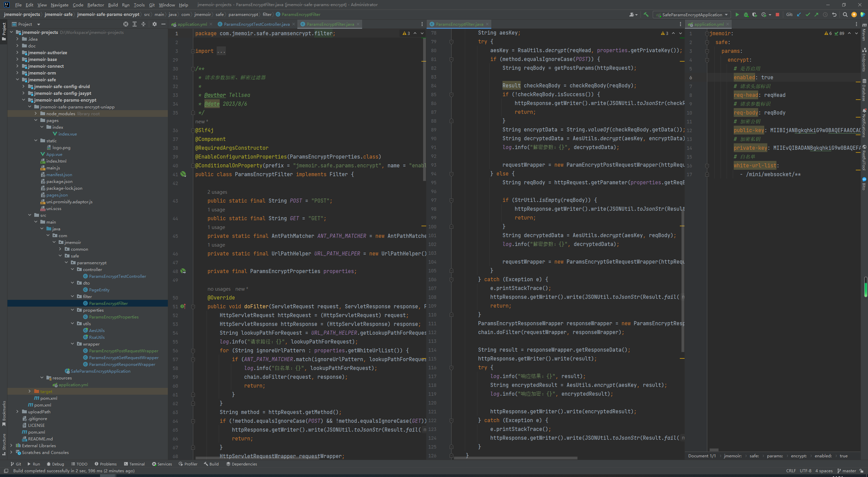The image size is (868, 477).
Task: Open the AesUtils utility class file
Action: coord(96,330)
